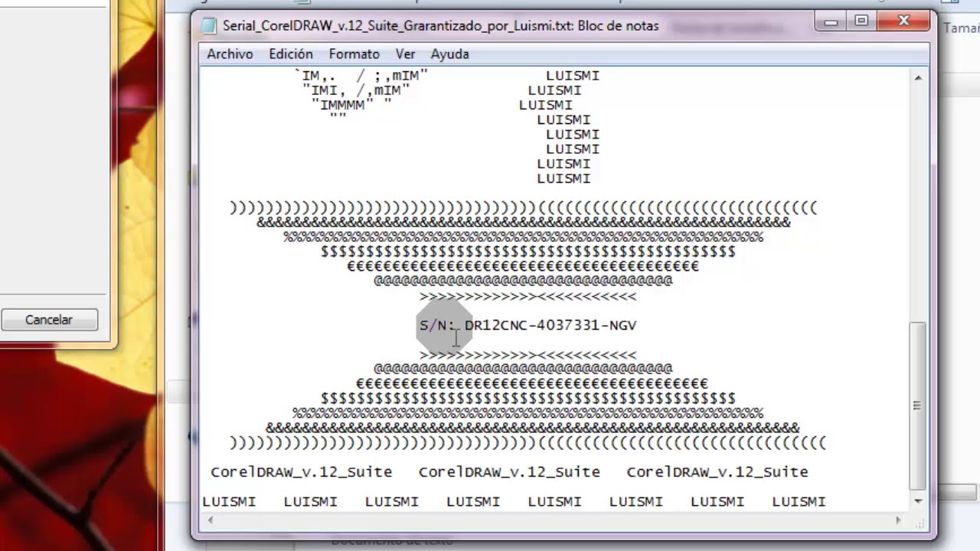
Task: Click the vertical scrollbar down arrow
Action: coord(917,500)
